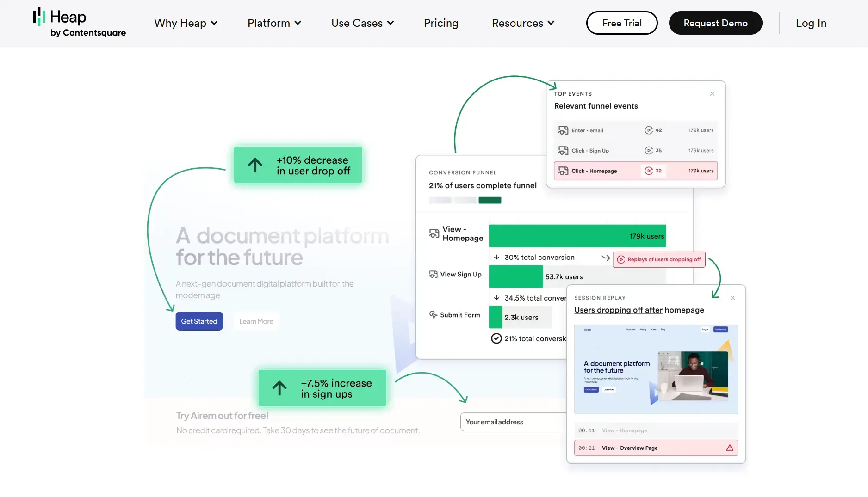Click Replays of users dropping off button
Image resolution: width=868 pixels, height=497 pixels.
pyautogui.click(x=659, y=259)
